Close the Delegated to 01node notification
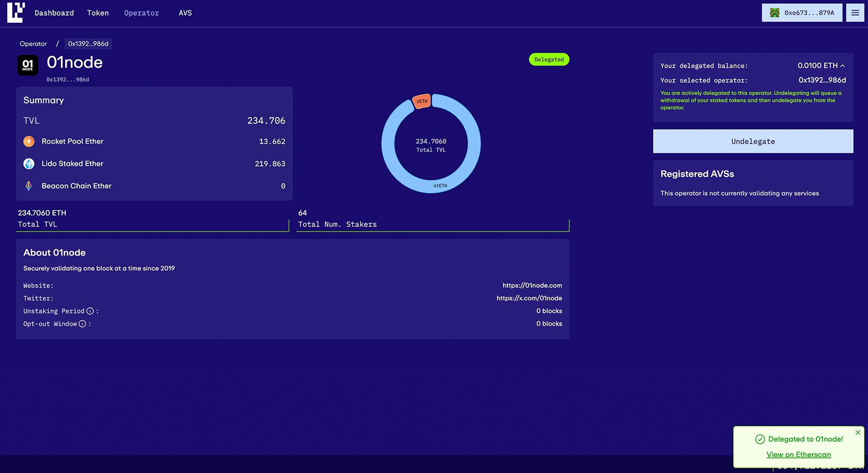 click(858, 432)
